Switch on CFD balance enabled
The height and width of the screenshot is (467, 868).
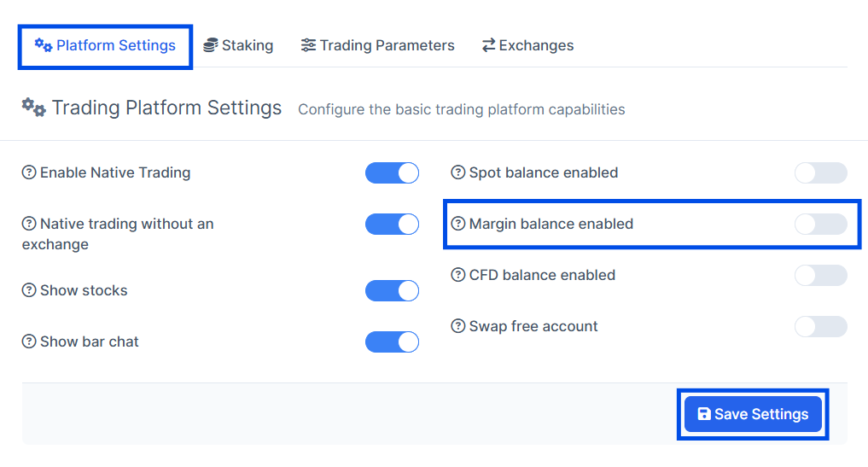[820, 275]
